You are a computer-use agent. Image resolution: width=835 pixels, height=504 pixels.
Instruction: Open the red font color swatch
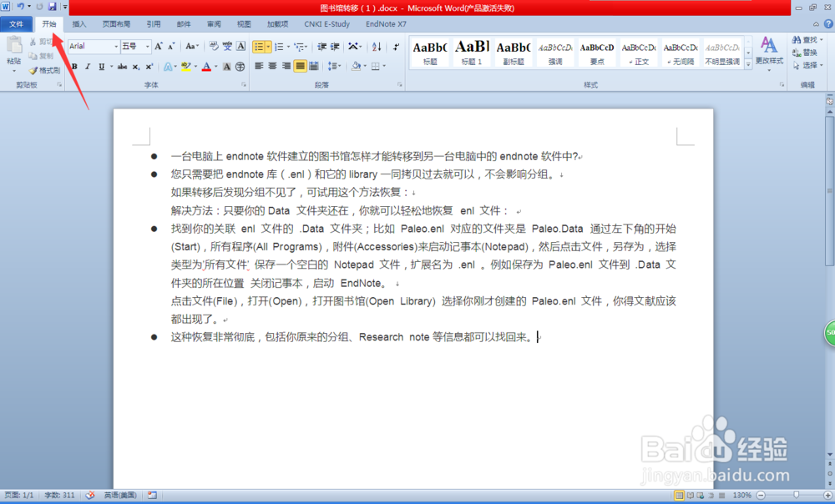click(x=206, y=67)
